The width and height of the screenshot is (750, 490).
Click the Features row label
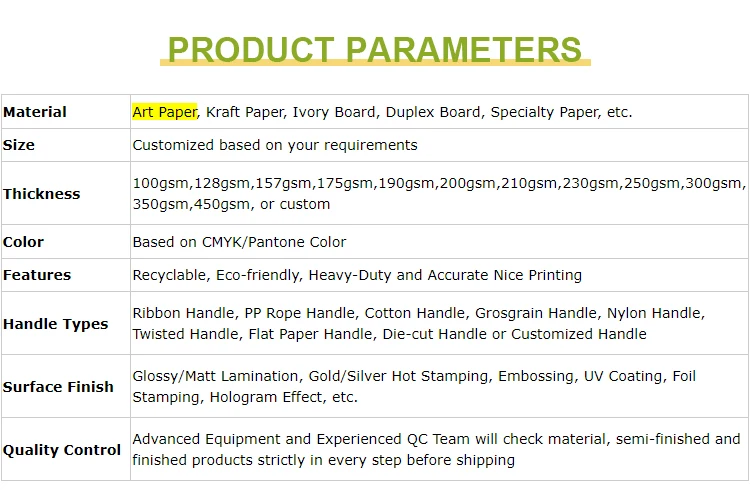click(x=37, y=275)
